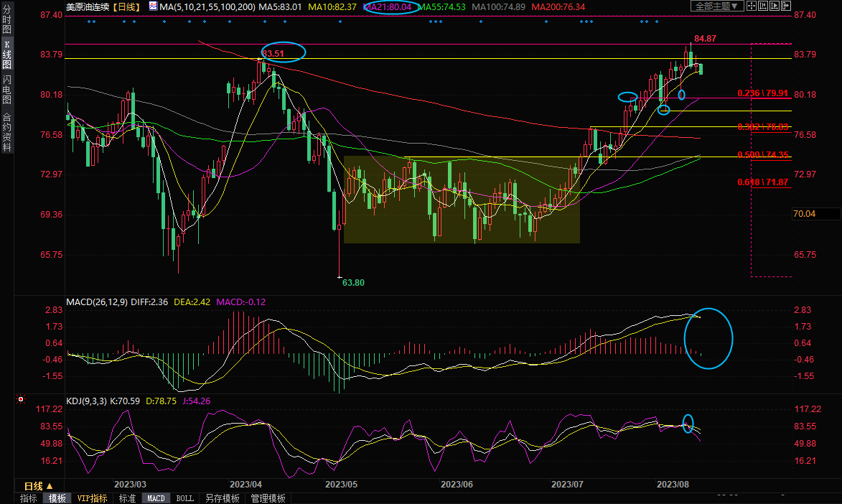Click the 另存模板 button
Screen dimensions: 842x504
(222, 498)
